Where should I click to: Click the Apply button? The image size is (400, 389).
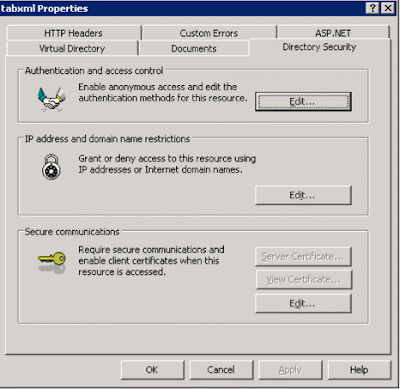(290, 370)
